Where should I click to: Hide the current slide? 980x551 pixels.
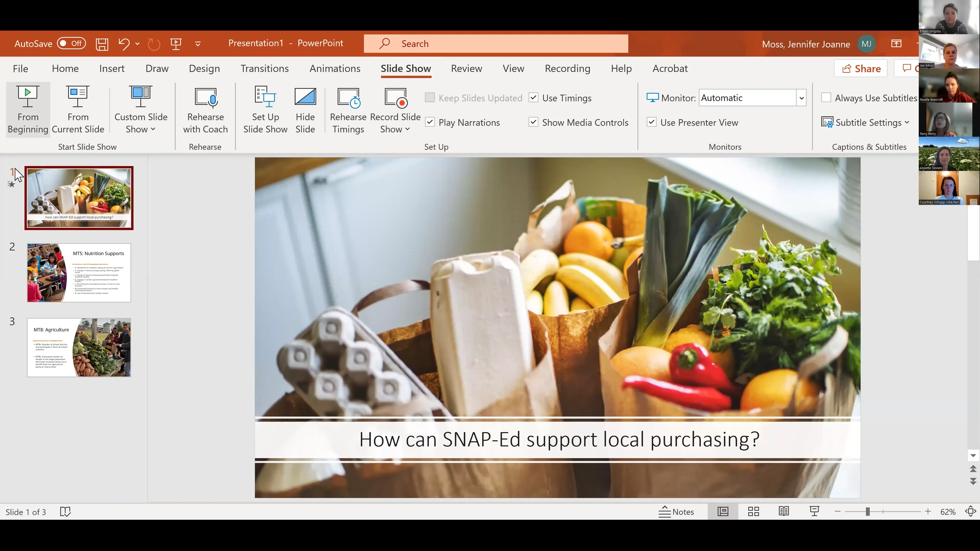pos(305,110)
